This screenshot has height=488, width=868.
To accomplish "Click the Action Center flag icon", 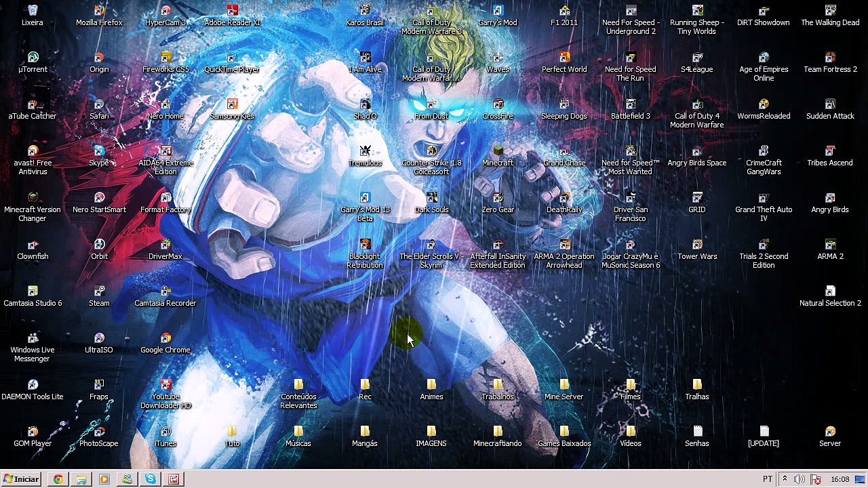I will click(816, 479).
